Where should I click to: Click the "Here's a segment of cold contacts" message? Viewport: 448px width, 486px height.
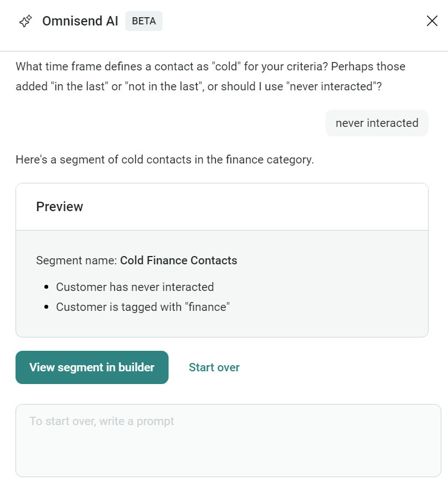(165, 160)
